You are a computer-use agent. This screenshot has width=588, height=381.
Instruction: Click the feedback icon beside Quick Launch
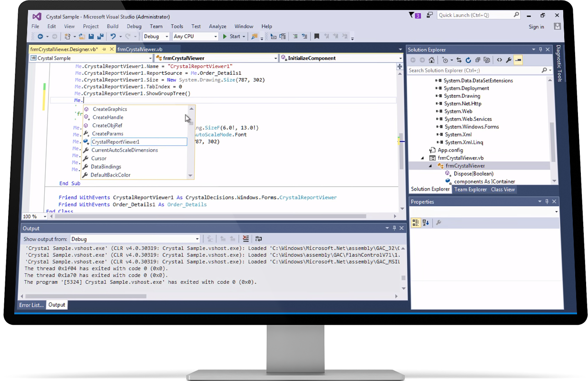429,15
